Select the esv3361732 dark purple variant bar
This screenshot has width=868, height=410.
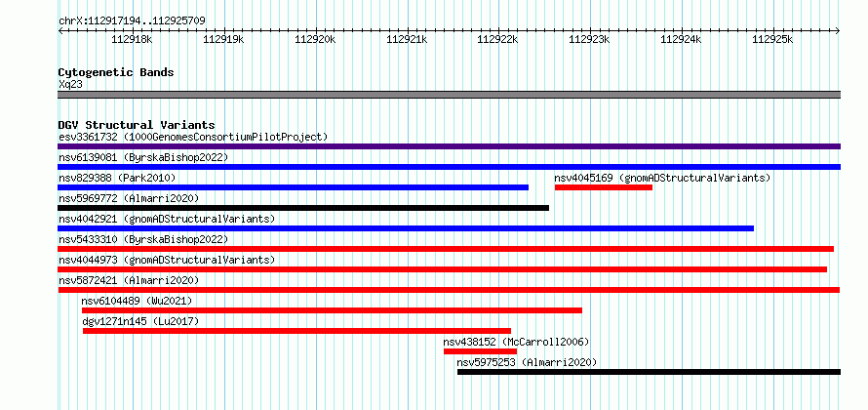[x=449, y=146]
